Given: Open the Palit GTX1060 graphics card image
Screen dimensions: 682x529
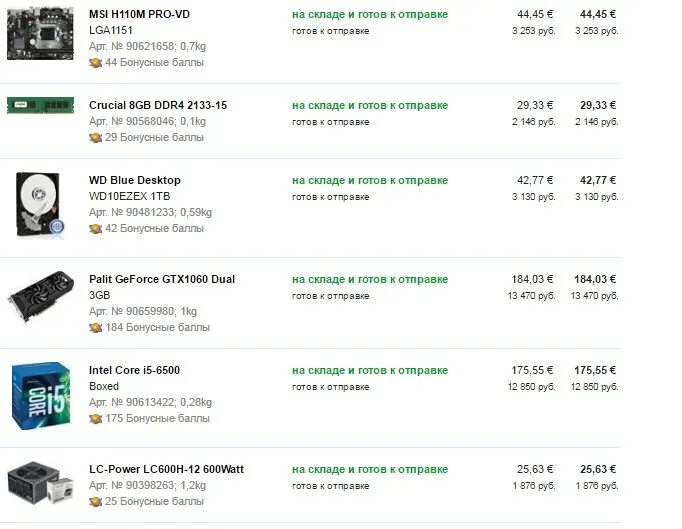Looking at the screenshot, I should pos(40,297).
